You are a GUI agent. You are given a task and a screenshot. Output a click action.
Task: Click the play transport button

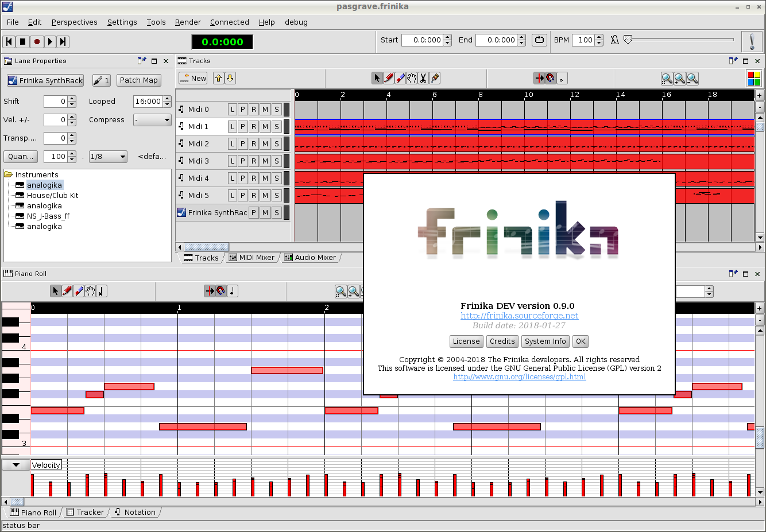(x=50, y=41)
